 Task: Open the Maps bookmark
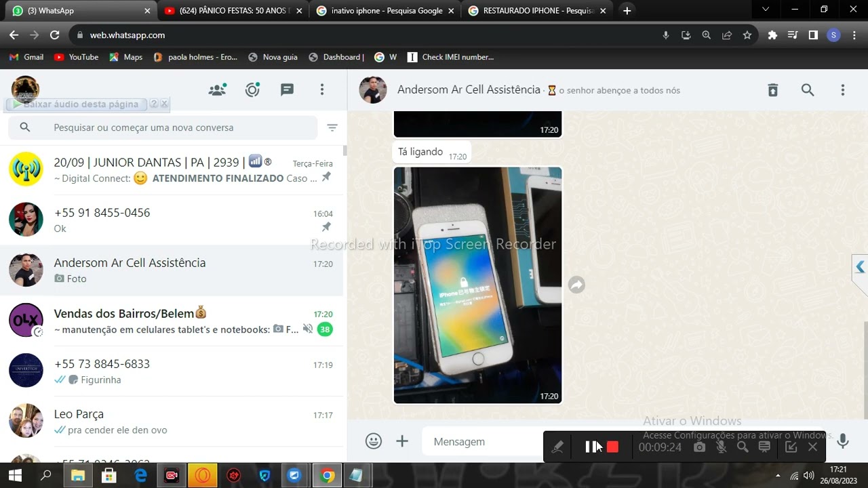point(126,57)
